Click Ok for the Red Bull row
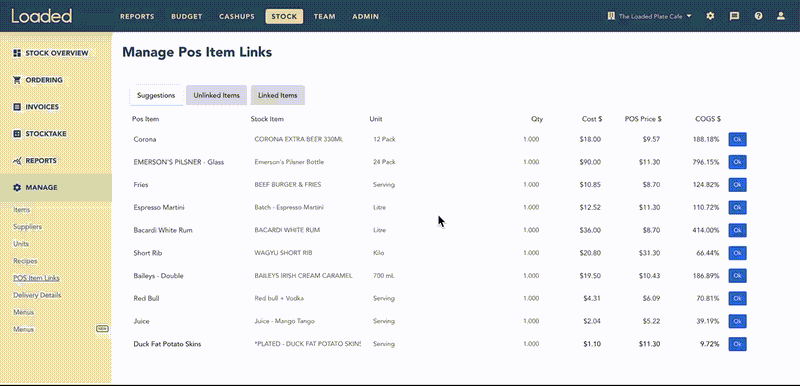 click(x=737, y=298)
